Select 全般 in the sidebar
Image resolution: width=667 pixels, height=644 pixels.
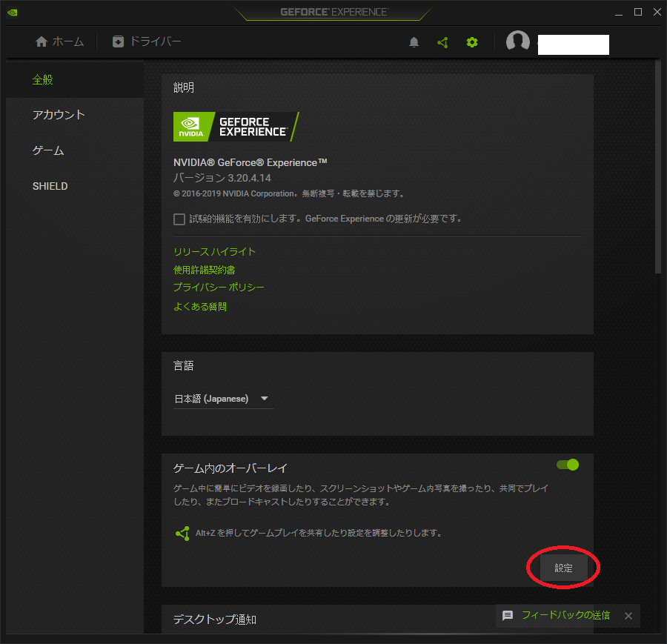(x=75, y=79)
